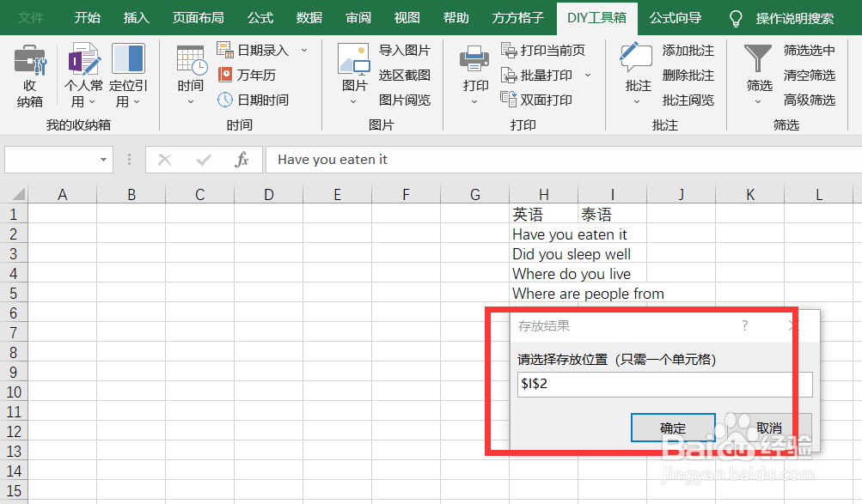
Task: Click 高级筛选
Action: 810,100
